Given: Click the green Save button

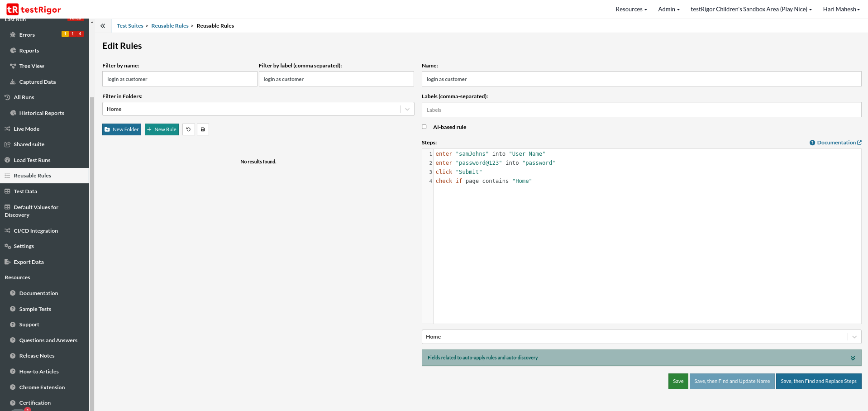Looking at the screenshot, I should tap(678, 381).
